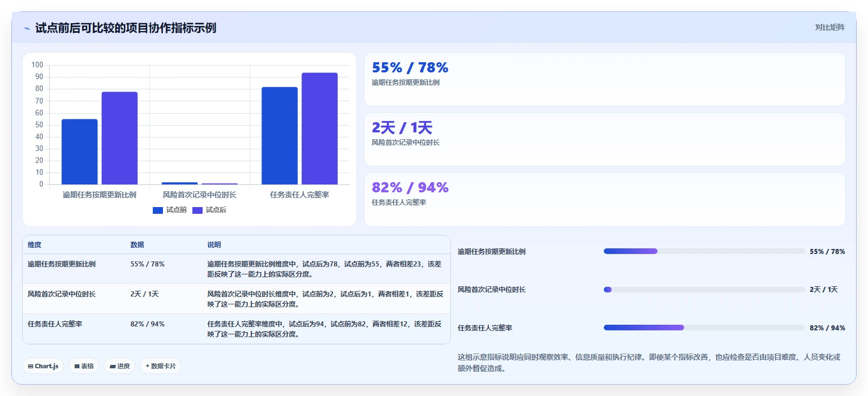Screen dimensions: 868x396
Task: Click the 逾期任务按期更新比例 progress row label
Action: coord(492,252)
